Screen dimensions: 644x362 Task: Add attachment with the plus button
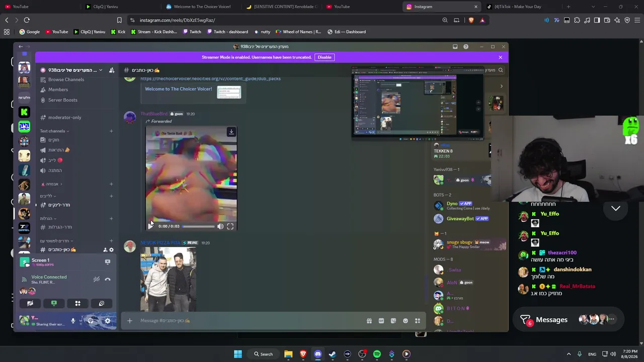tap(129, 321)
